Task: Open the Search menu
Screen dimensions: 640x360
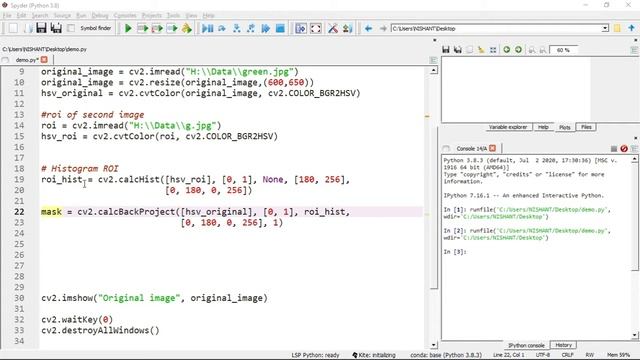Action: pyautogui.click(x=40, y=15)
